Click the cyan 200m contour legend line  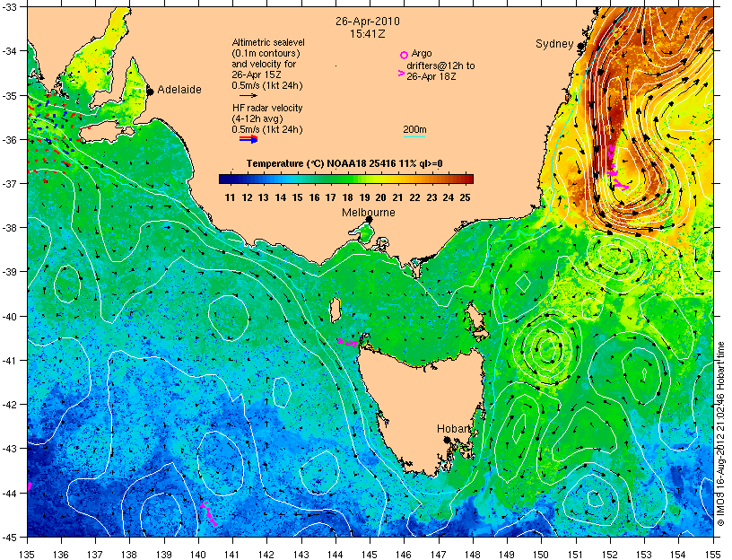[414, 136]
